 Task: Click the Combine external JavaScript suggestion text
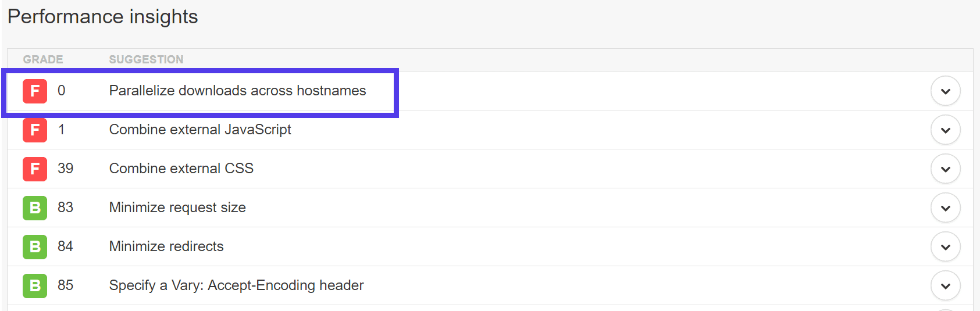200,130
